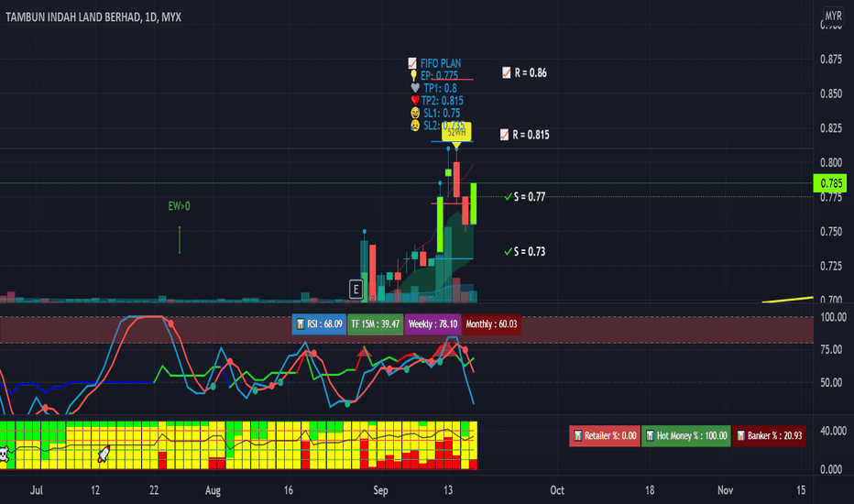Click the skull icon in bottom panel

(5, 454)
